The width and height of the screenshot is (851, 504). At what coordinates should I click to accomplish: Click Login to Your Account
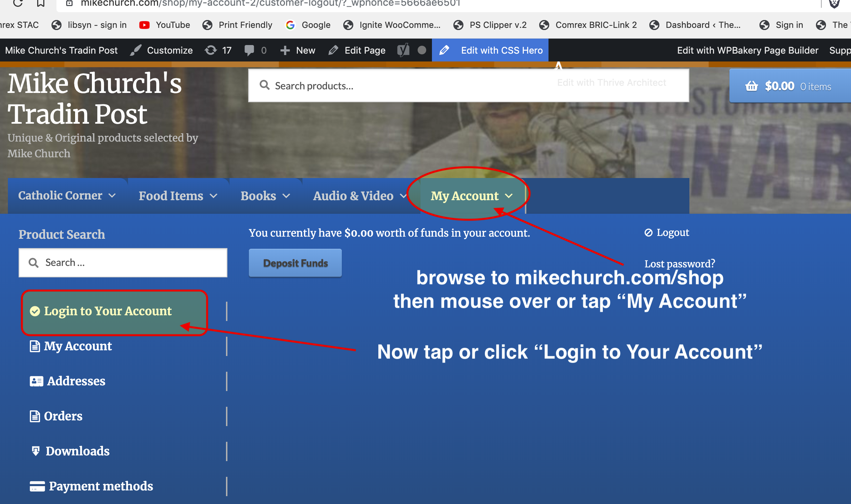click(108, 311)
